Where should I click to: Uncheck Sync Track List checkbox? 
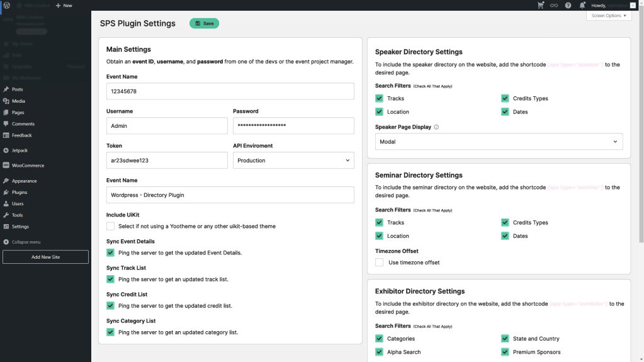pos(111,279)
